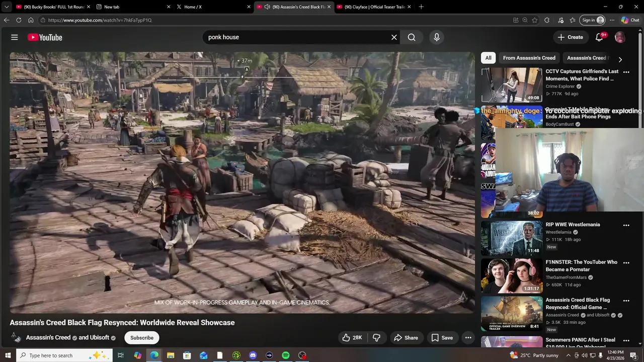Show next filter chips with arrow
This screenshot has height=362, width=644.
pos(620,59)
